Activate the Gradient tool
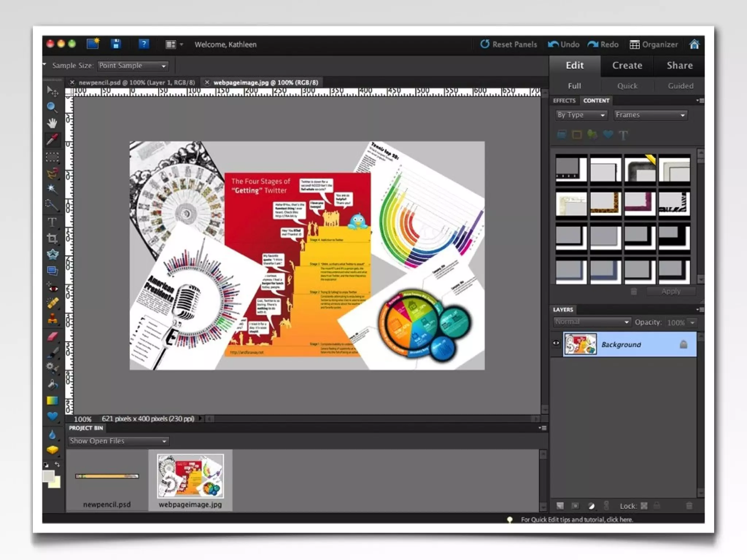 [x=52, y=401]
